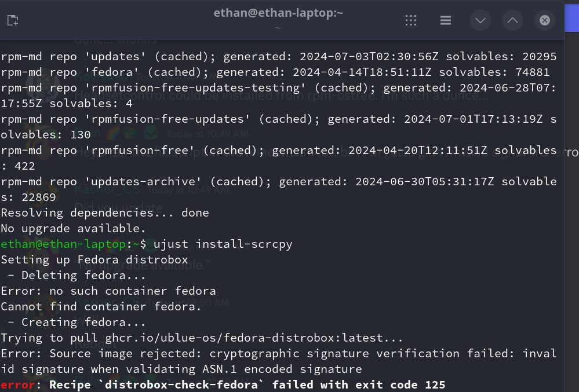Click the ethan@ethan-laptop window title
This screenshot has width=579, height=392.
click(x=278, y=13)
